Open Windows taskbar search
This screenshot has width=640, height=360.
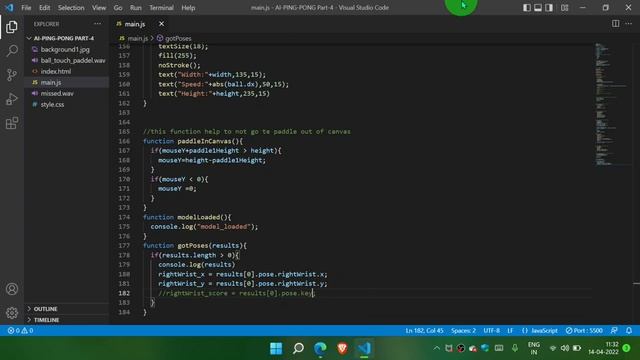298,348
